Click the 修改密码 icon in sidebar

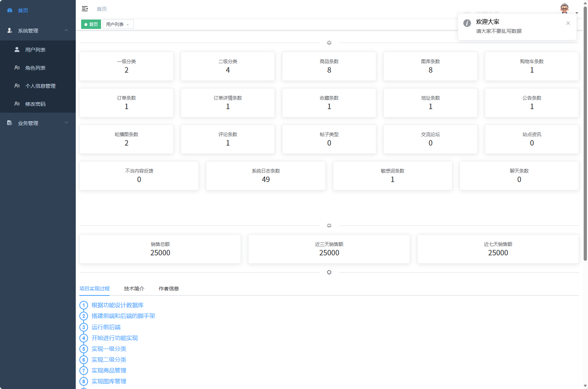[17, 104]
